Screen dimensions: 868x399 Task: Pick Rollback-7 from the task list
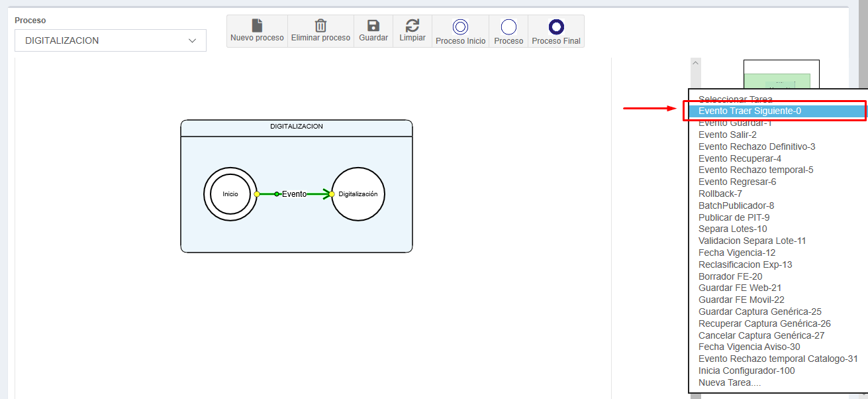(x=720, y=194)
